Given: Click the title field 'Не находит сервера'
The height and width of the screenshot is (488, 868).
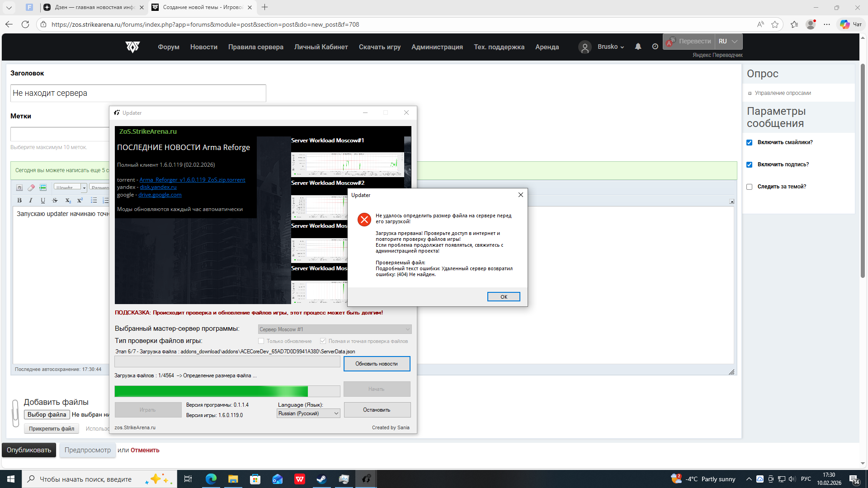Looking at the screenshot, I should (138, 93).
